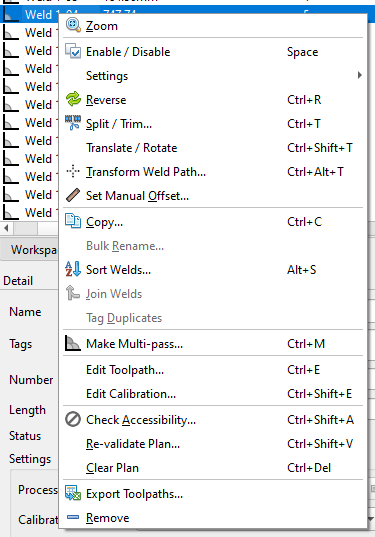This screenshot has width=375, height=537.
Task: Click the Sort Welds A-Z icon
Action: [73, 269]
